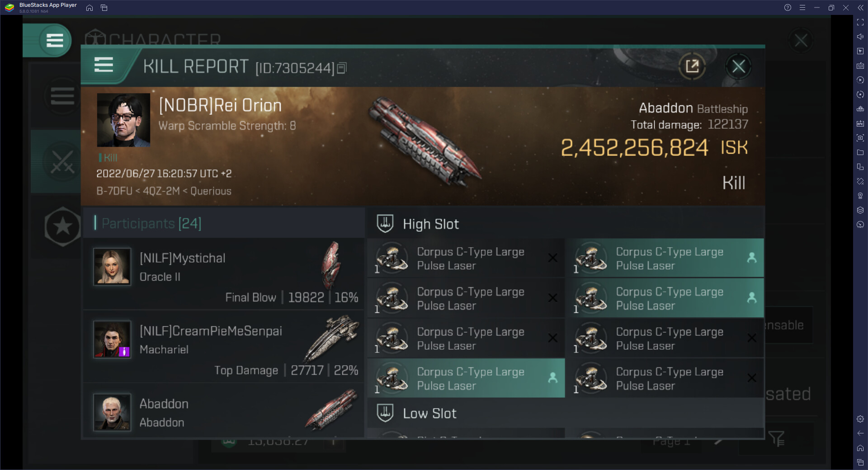Viewport: 868px width, 470px height.
Task: Copy the kill report ID
Action: [342, 68]
